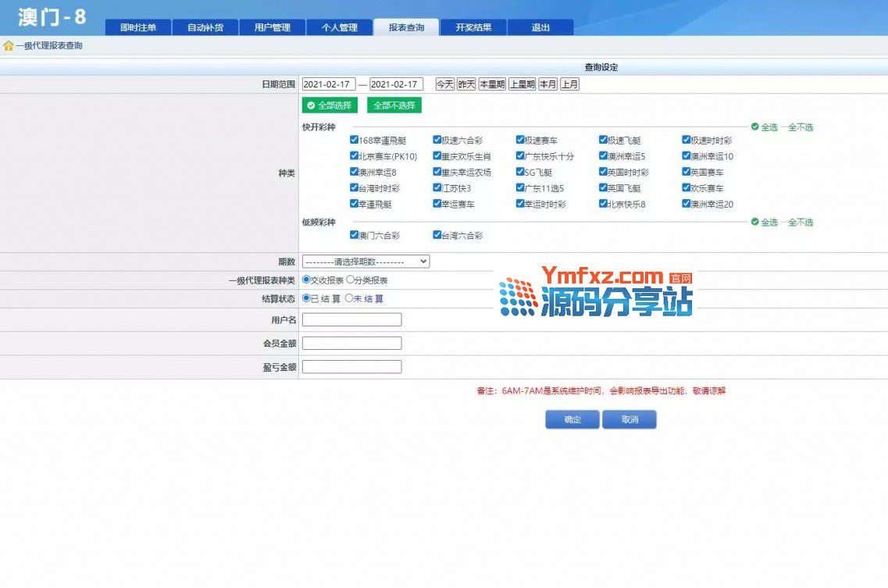Select the 分类报表 radio option
This screenshot has height=588, width=888.
pos(351,280)
